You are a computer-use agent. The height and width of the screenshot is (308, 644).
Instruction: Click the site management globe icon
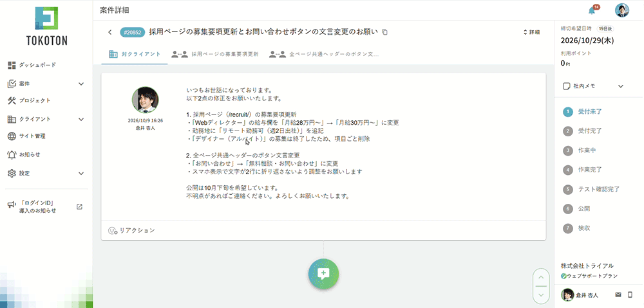click(12, 136)
